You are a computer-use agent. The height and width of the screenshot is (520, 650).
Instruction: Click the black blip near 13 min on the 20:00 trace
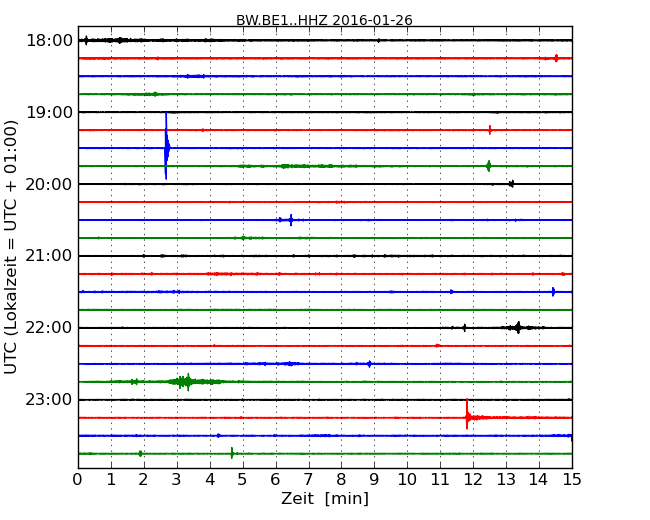point(512,184)
